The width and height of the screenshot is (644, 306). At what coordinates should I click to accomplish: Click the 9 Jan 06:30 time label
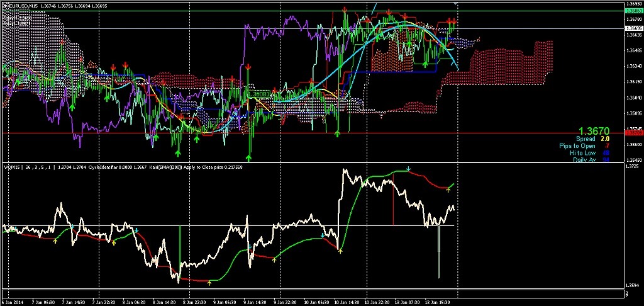tap(223, 302)
